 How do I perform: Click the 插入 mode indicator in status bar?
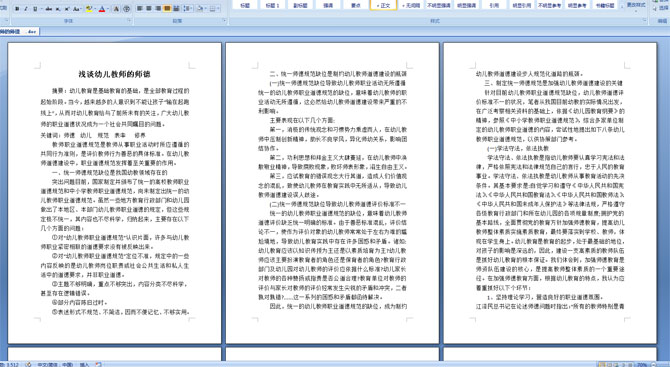[x=84, y=364]
